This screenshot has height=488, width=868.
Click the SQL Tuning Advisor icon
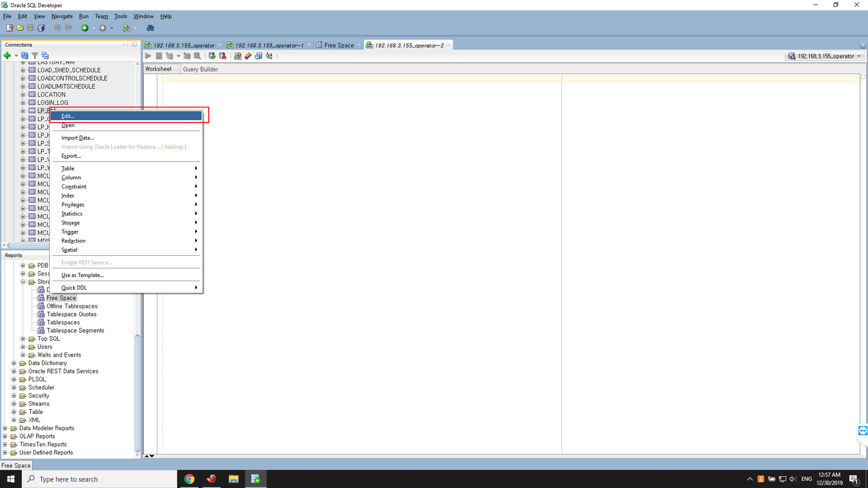pyautogui.click(x=198, y=56)
